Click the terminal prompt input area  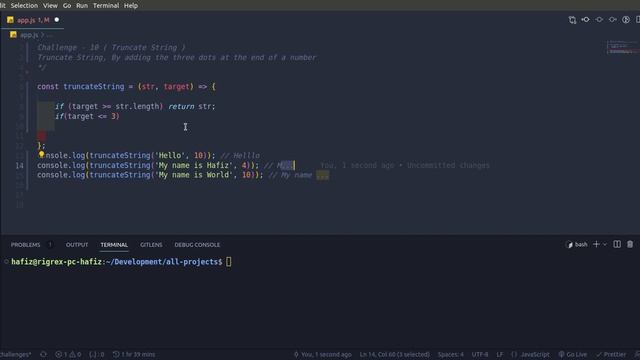click(x=229, y=262)
